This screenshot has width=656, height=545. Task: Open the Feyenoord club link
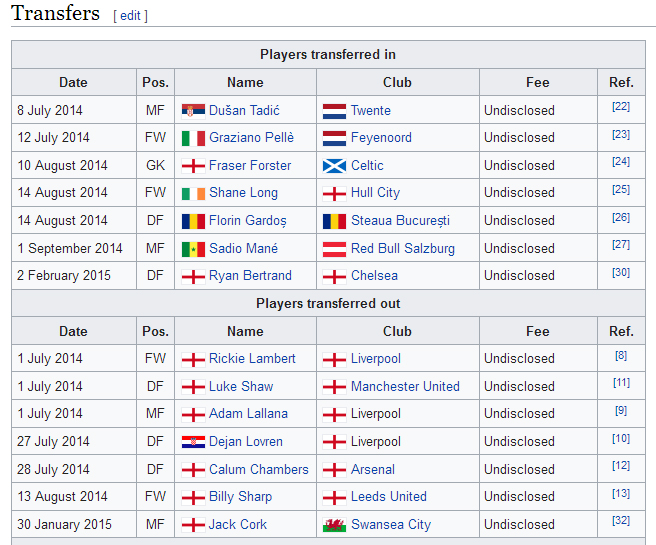tap(381, 138)
